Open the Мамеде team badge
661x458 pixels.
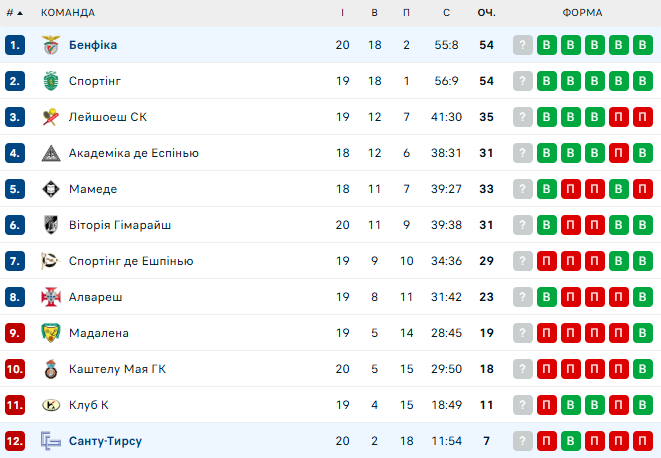(51, 189)
